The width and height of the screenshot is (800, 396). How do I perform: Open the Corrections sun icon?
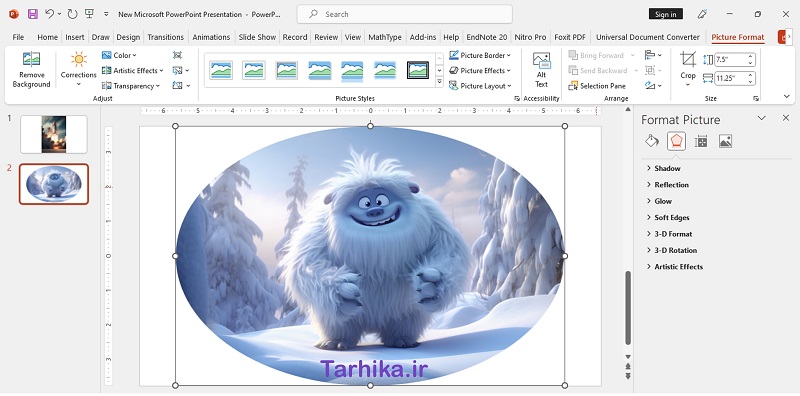(79, 59)
